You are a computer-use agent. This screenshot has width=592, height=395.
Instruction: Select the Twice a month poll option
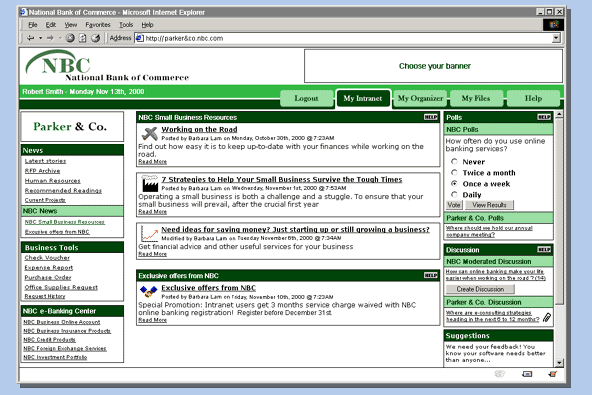(455, 173)
